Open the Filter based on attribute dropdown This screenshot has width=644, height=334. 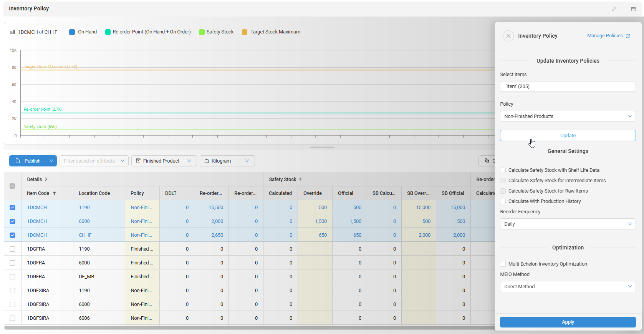[94, 161]
